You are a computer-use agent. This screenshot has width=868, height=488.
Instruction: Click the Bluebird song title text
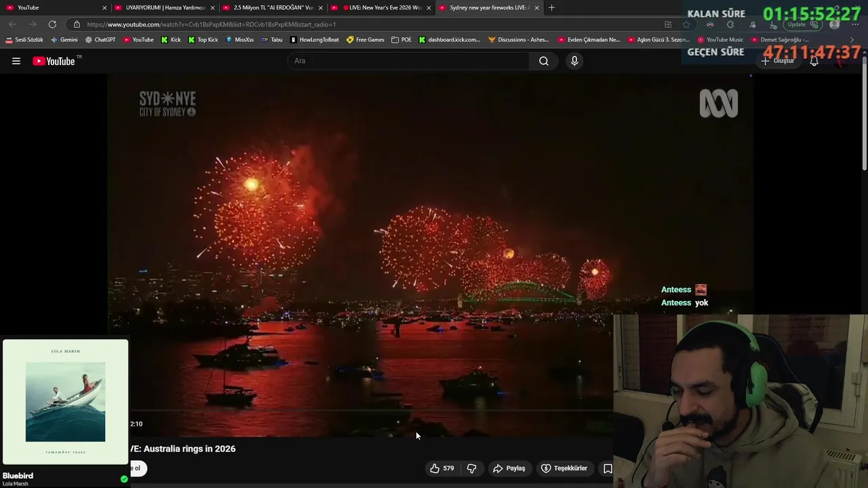18,476
